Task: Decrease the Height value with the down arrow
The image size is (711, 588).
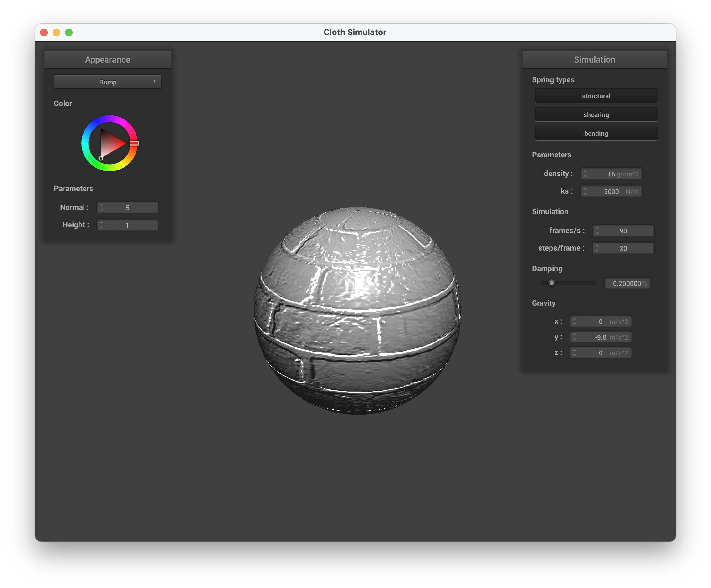Action: pyautogui.click(x=102, y=227)
